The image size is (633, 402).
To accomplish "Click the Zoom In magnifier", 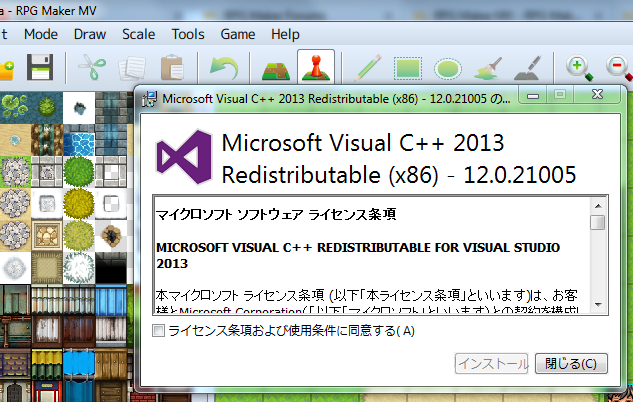I will (x=579, y=68).
